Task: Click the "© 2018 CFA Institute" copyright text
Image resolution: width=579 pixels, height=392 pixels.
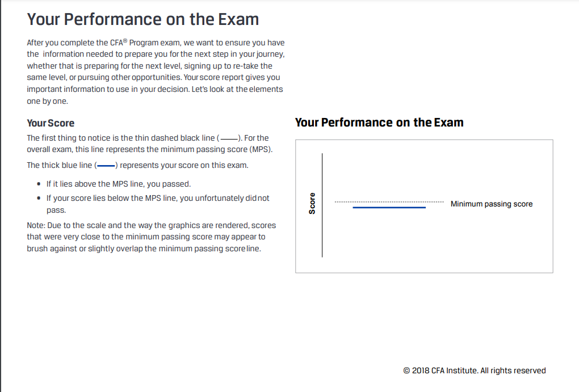Action: click(x=474, y=370)
